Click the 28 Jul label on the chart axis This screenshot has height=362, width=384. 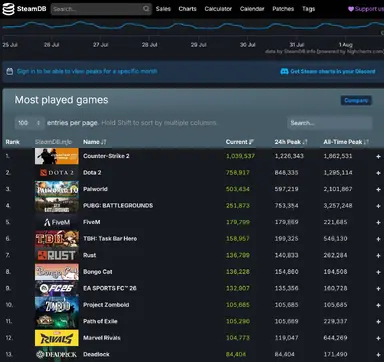point(150,45)
